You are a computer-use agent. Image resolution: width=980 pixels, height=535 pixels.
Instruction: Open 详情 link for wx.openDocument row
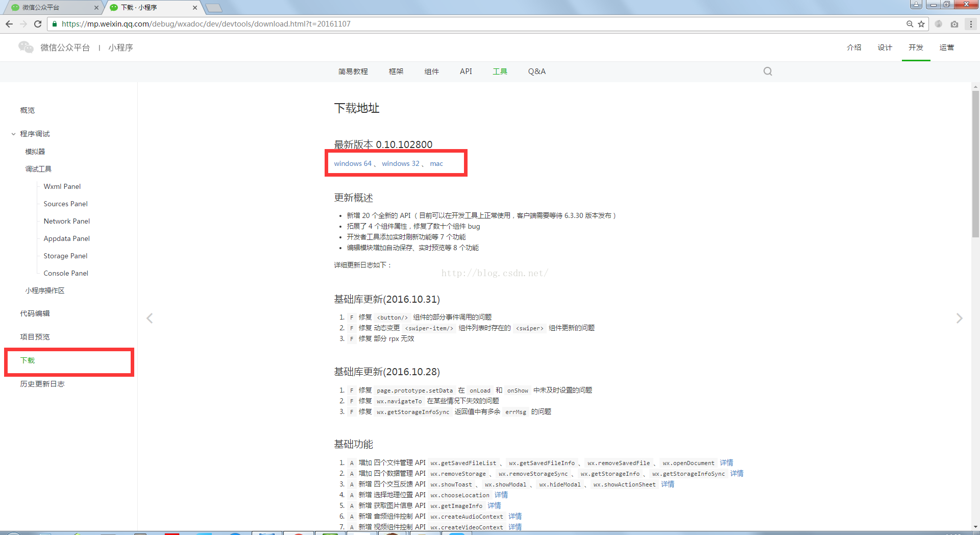726,463
